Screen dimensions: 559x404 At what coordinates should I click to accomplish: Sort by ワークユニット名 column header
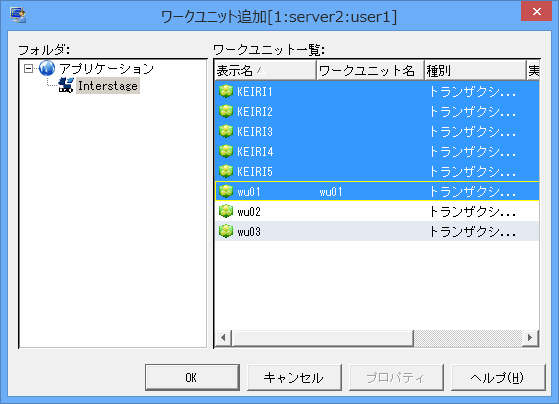click(x=370, y=71)
